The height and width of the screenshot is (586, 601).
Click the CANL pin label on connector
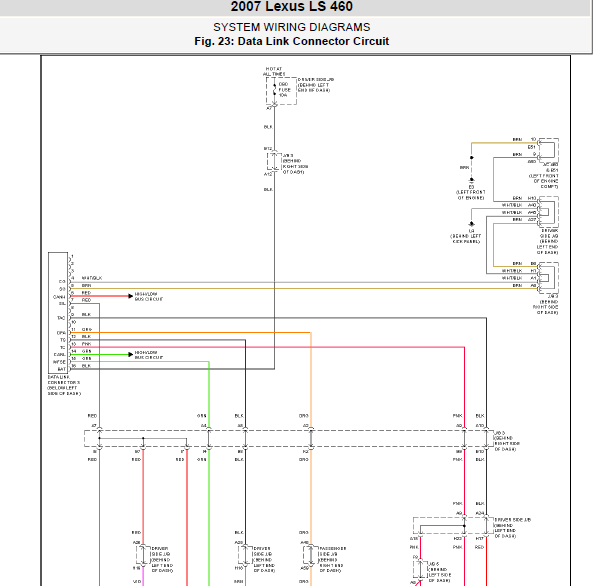pos(59,355)
